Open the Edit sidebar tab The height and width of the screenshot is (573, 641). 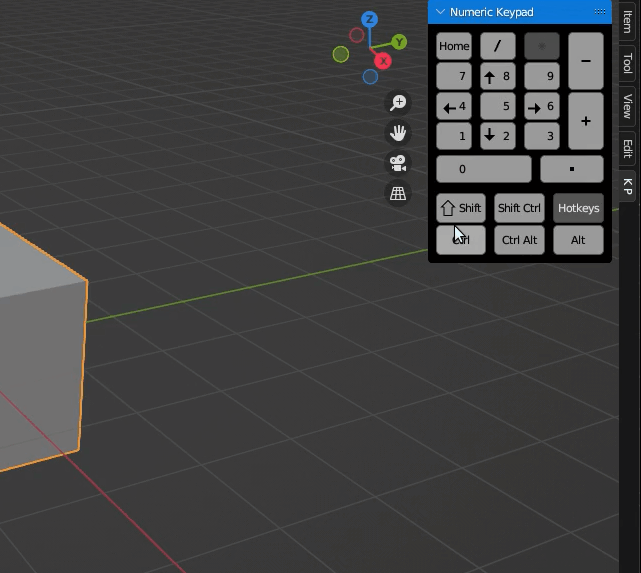click(628, 148)
